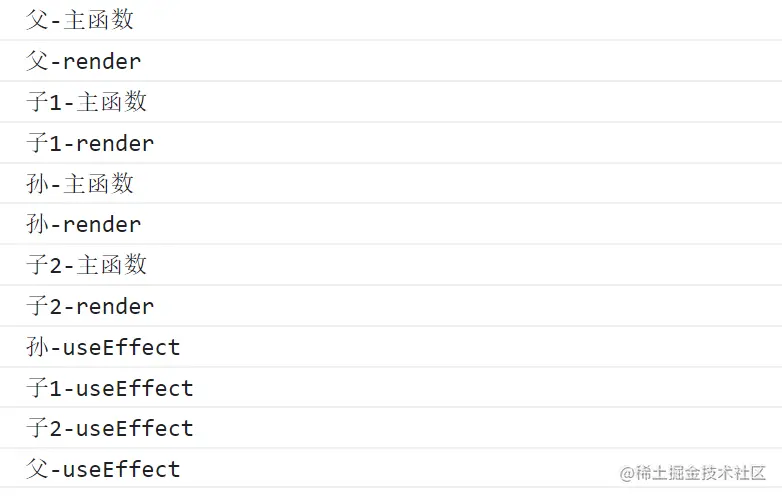Click 主函数 text in the 子1-主函数 line
Screen dimensions: 782x498
tap(112, 102)
